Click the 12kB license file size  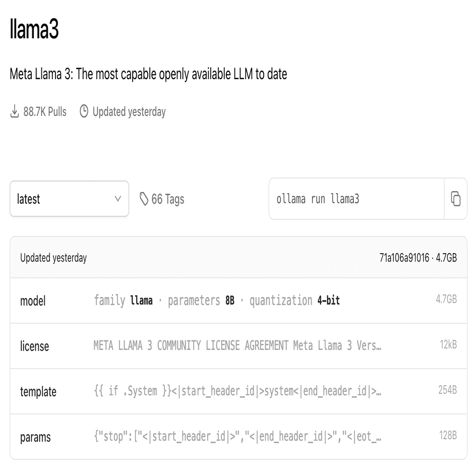[x=448, y=346]
